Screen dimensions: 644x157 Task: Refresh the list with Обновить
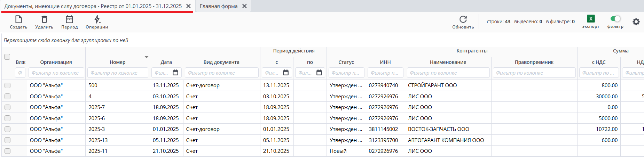click(463, 19)
